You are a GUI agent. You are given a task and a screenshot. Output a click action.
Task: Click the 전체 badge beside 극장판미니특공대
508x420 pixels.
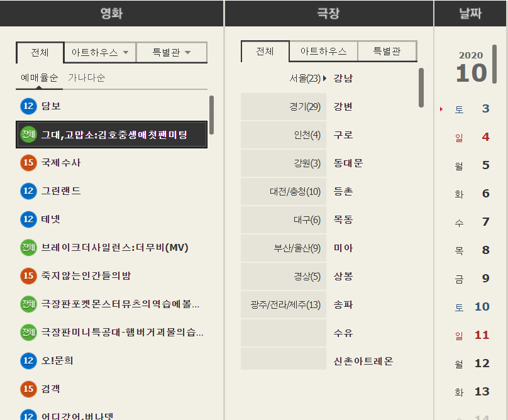tap(28, 333)
